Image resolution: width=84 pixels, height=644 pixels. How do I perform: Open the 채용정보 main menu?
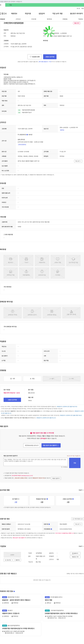(x=14, y=13)
